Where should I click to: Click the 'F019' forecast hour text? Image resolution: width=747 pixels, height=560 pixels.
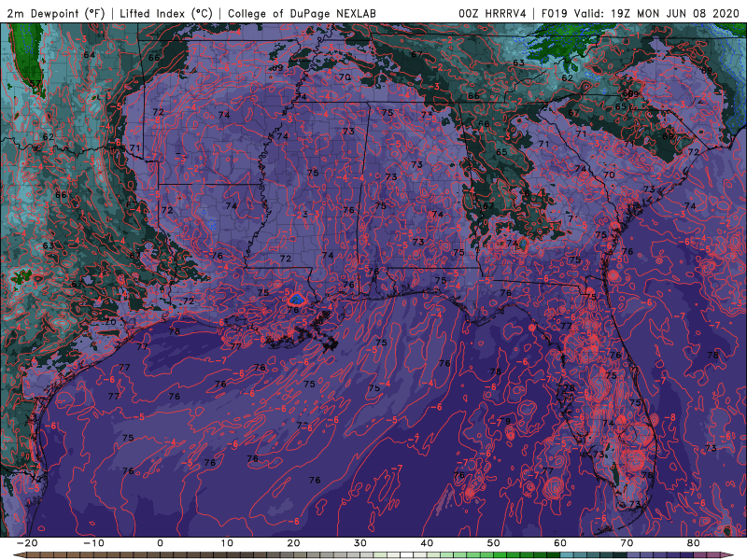(x=555, y=13)
